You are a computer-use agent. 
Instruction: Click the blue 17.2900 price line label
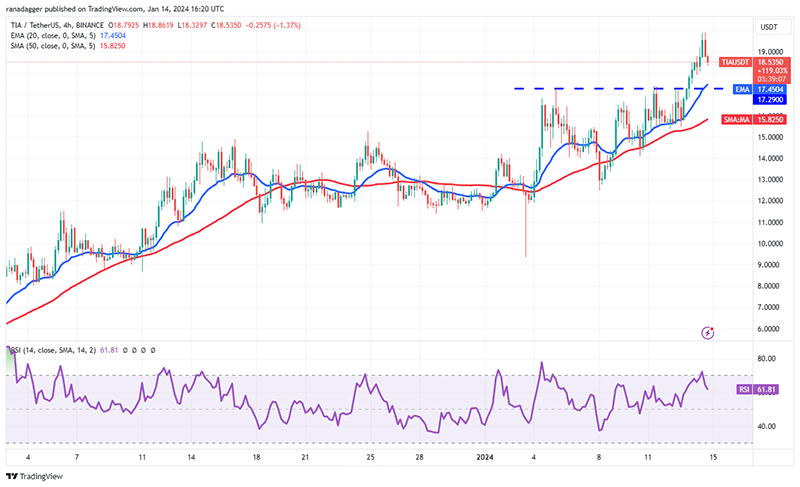coord(771,100)
